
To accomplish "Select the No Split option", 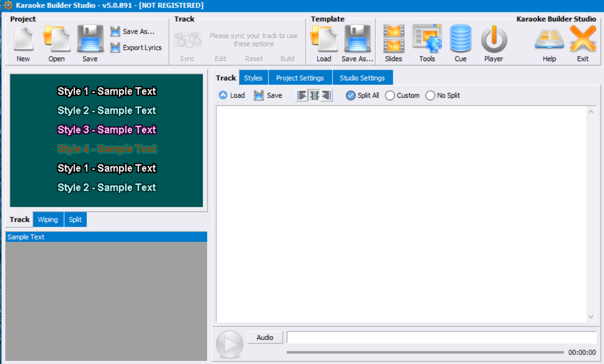I will (x=430, y=95).
